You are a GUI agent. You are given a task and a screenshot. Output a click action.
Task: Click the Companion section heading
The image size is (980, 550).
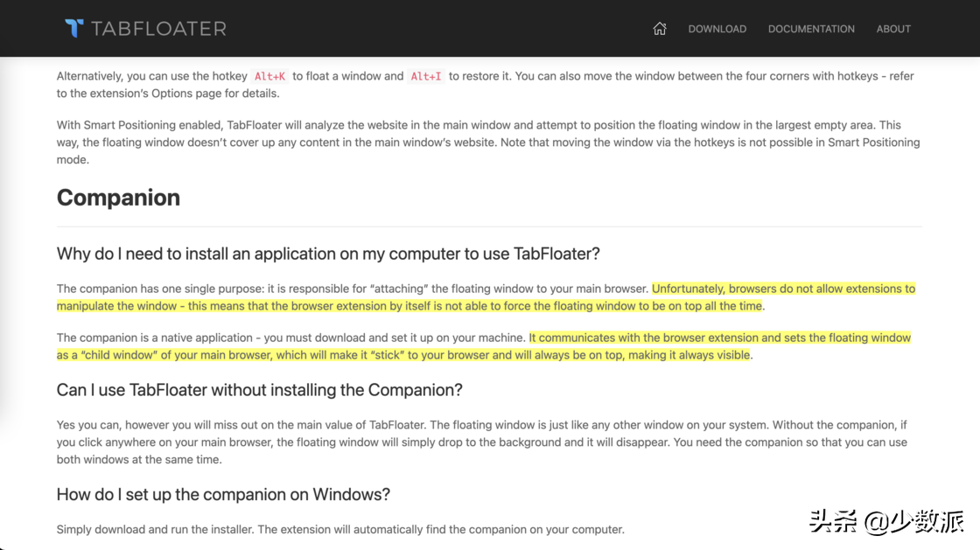pyautogui.click(x=118, y=198)
